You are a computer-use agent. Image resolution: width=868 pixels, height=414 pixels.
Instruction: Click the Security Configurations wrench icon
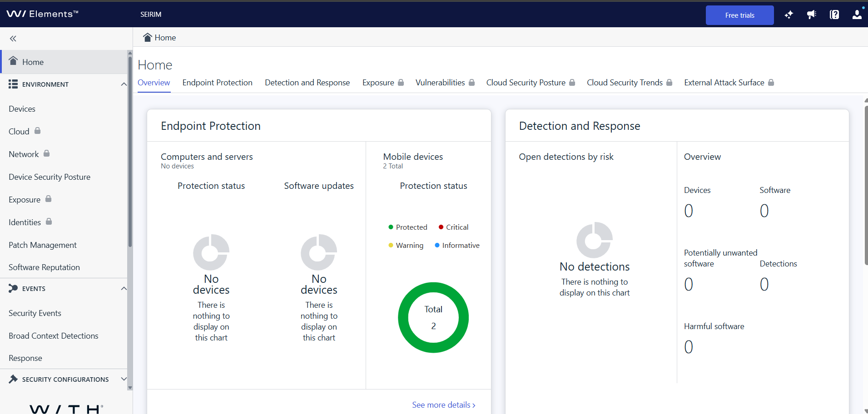click(13, 379)
